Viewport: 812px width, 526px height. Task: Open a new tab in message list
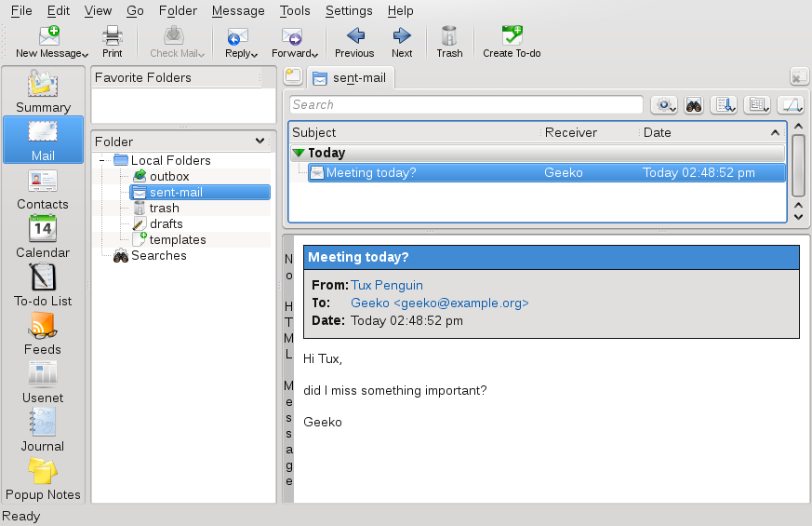click(x=293, y=76)
